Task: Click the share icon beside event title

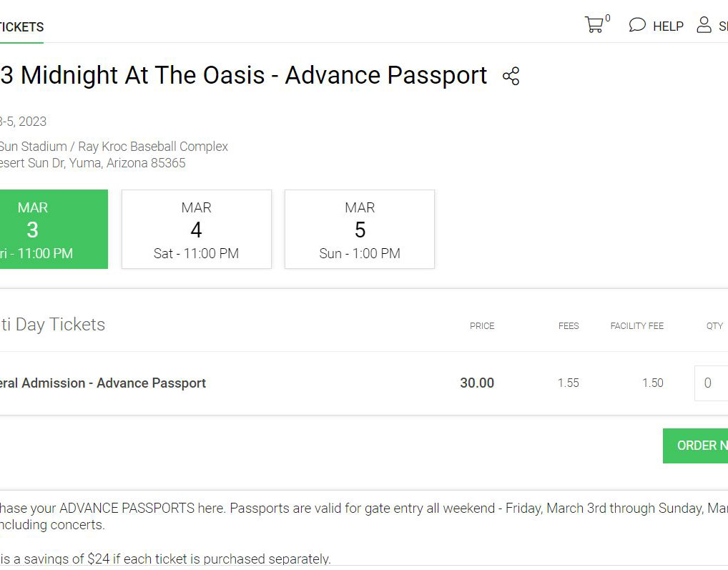Action: tap(511, 77)
